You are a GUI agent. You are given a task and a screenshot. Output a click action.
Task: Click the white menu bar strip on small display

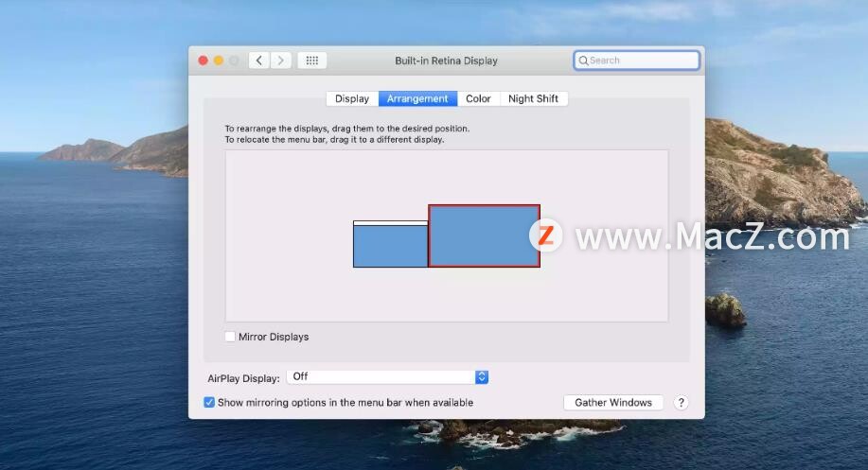click(391, 223)
